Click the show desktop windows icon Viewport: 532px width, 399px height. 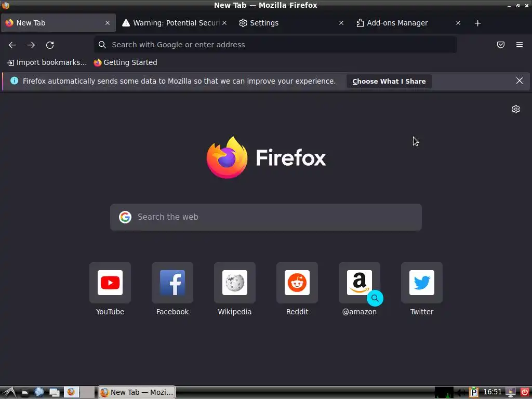[x=54, y=393]
